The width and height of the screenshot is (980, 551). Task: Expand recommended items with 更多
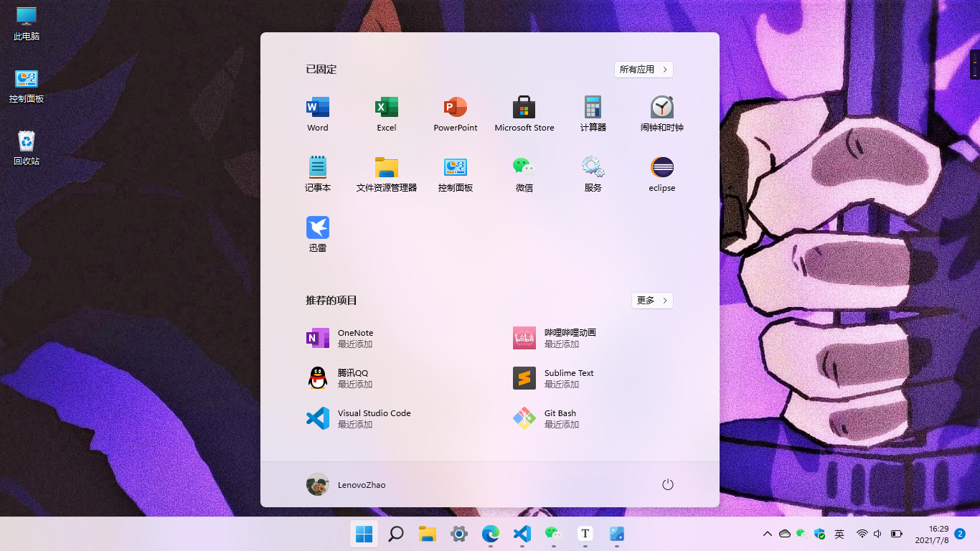652,301
